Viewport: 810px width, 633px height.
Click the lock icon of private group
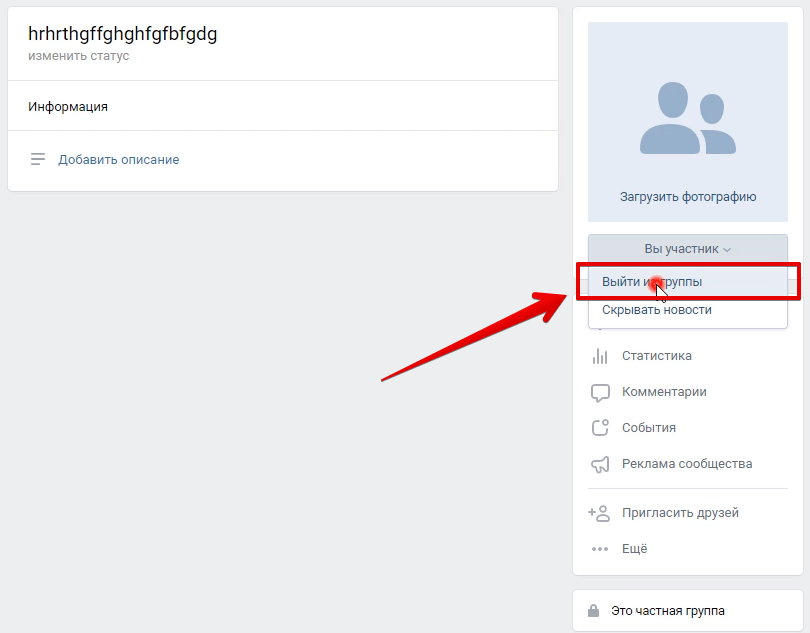pos(594,611)
